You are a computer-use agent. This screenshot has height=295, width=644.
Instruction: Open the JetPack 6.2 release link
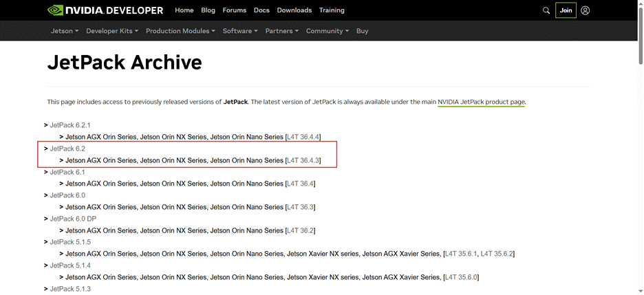[x=67, y=149]
